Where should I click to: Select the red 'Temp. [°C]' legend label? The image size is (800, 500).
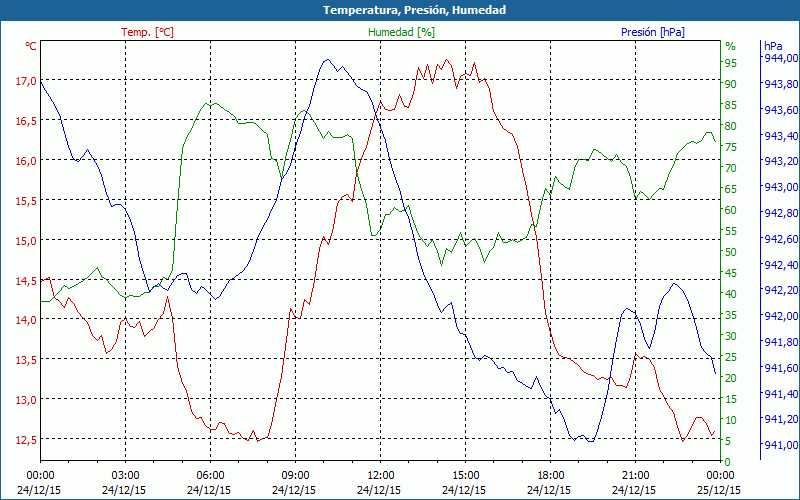(147, 32)
